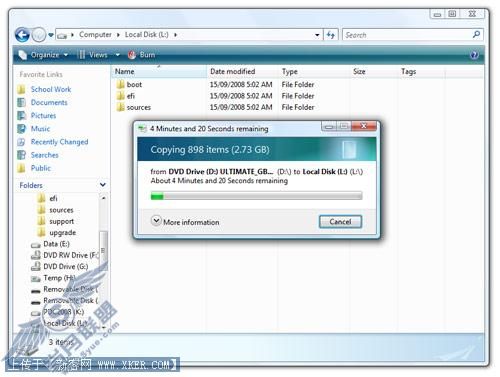Expand the arrow after Local Disk (L:) breadcrumb

pyautogui.click(x=175, y=35)
